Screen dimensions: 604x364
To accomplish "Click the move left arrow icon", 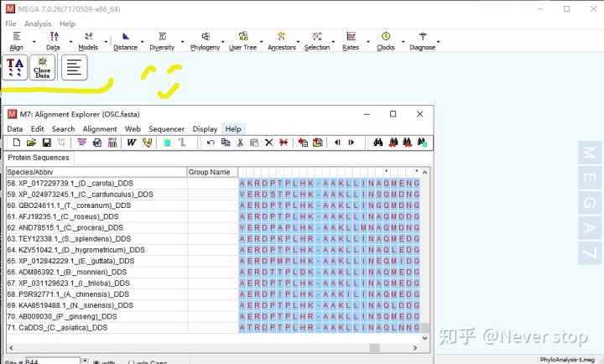I will point(337,143).
